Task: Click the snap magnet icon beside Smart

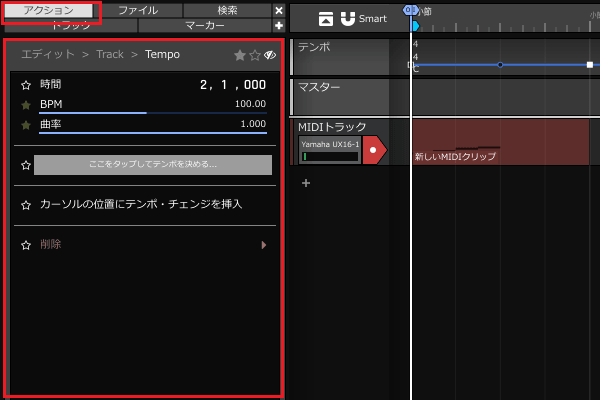Action: coord(348,18)
